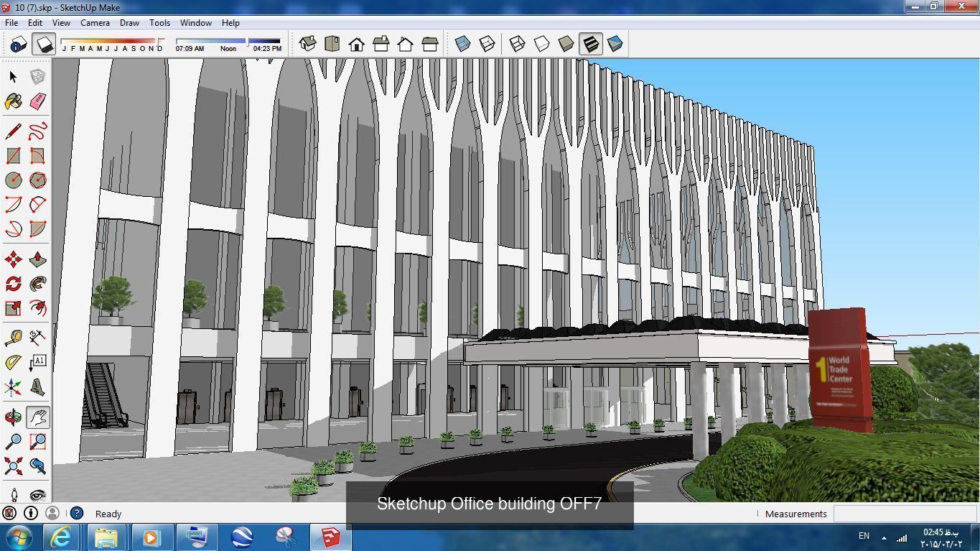Open the View menu
This screenshot has width=980, height=551.
click(61, 23)
